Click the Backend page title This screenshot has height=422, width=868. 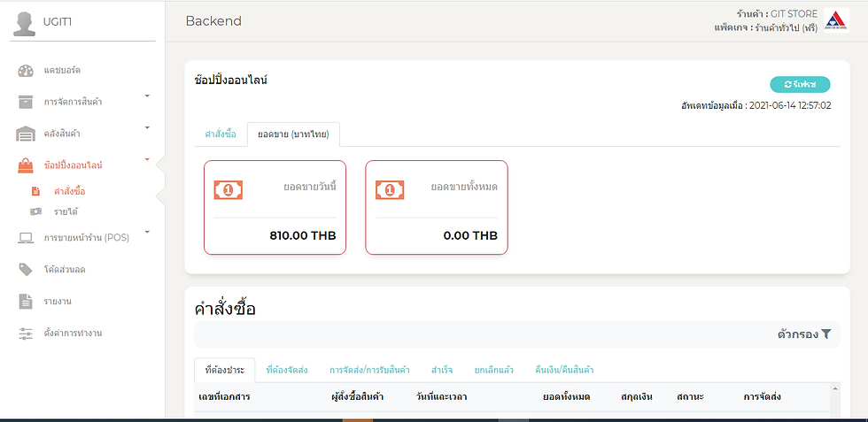213,21
